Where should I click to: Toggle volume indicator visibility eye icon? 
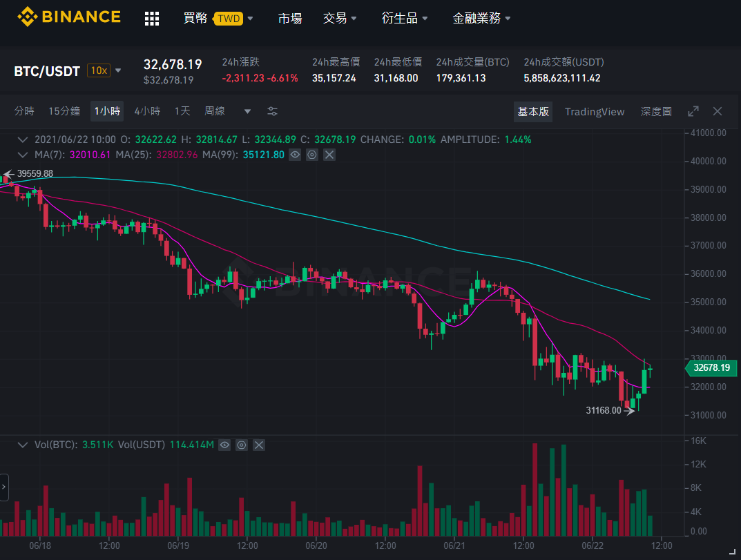pos(224,445)
